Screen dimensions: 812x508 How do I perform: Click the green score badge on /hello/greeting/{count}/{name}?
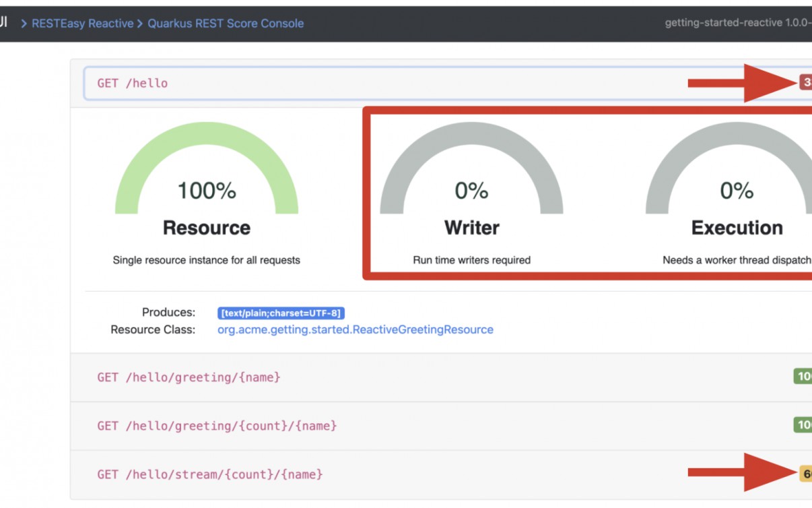click(803, 424)
